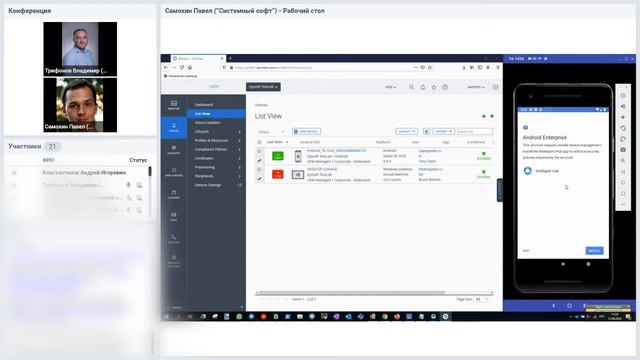Click the emulator volume up icon
The width and height of the screenshot is (640, 360).
tap(623, 107)
